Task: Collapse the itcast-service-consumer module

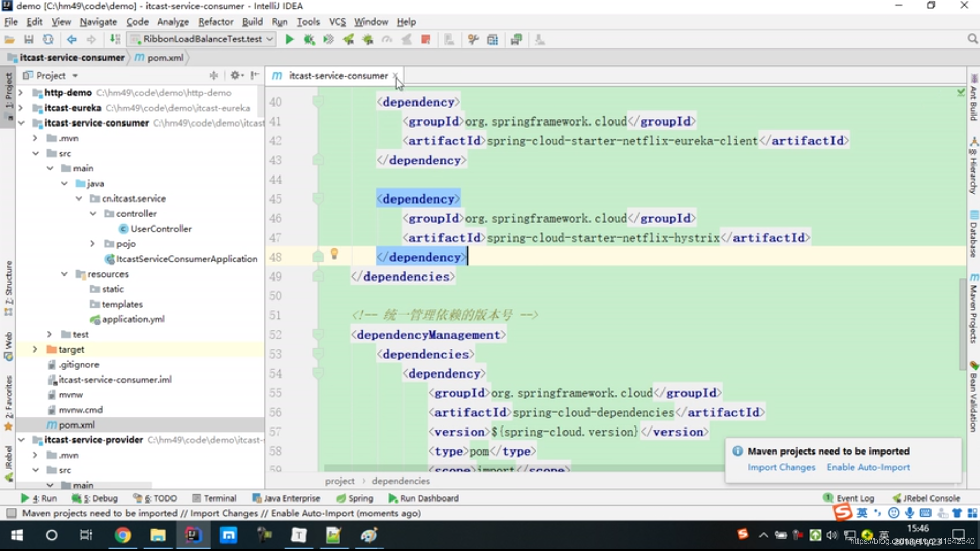Action: tap(21, 123)
